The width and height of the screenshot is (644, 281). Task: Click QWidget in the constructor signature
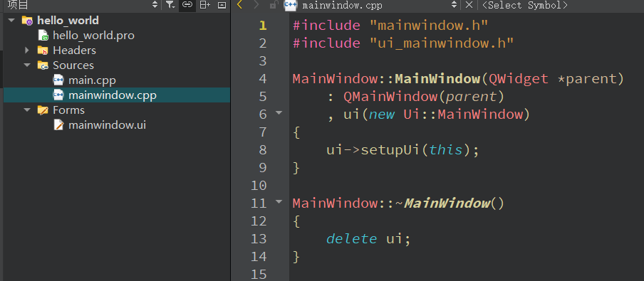click(x=519, y=79)
